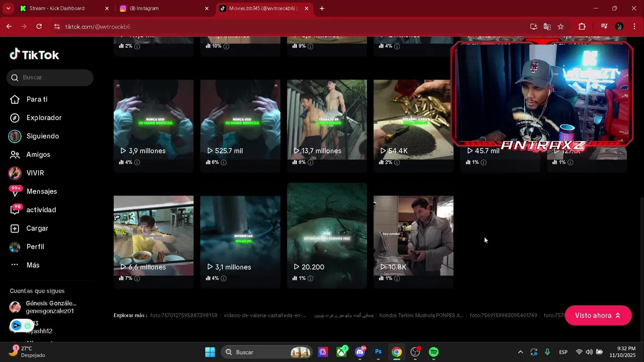This screenshot has width=644, height=362.
Task: Click info icon next to 7% under 6,6 millones video
Action: click(x=137, y=278)
